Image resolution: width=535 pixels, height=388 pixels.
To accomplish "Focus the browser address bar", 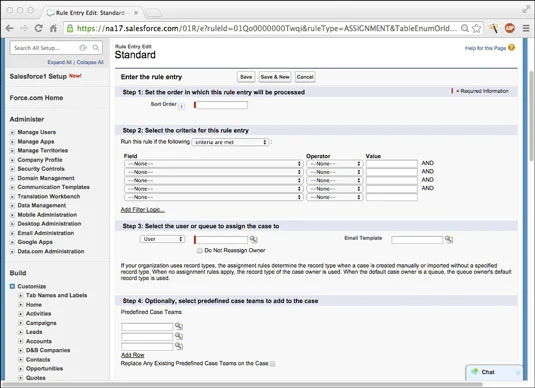I will point(266,28).
